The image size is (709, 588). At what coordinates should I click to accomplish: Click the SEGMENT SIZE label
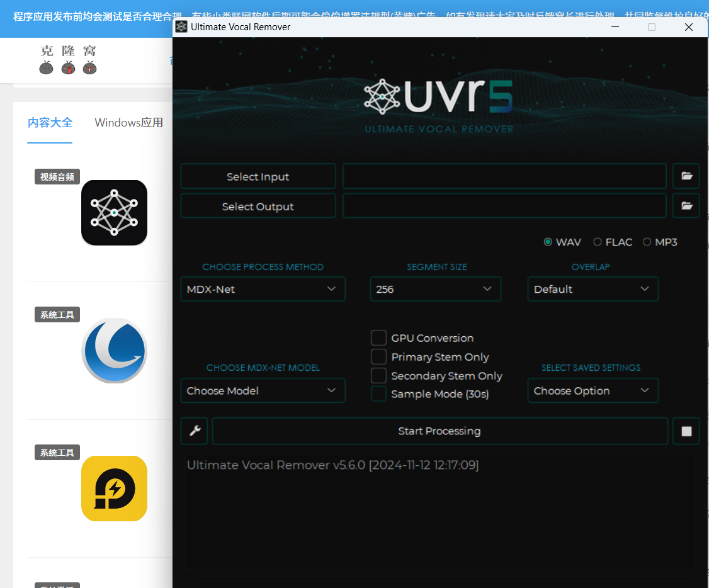[x=437, y=267]
